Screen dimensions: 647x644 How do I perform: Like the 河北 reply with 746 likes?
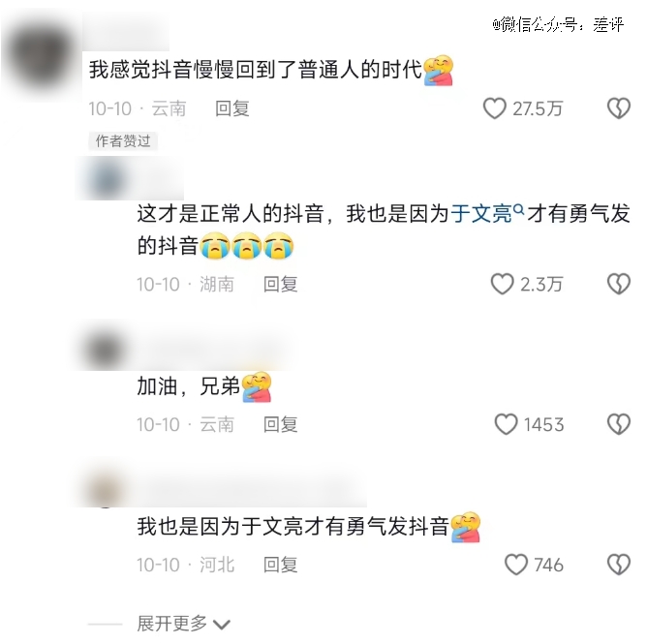(x=516, y=565)
